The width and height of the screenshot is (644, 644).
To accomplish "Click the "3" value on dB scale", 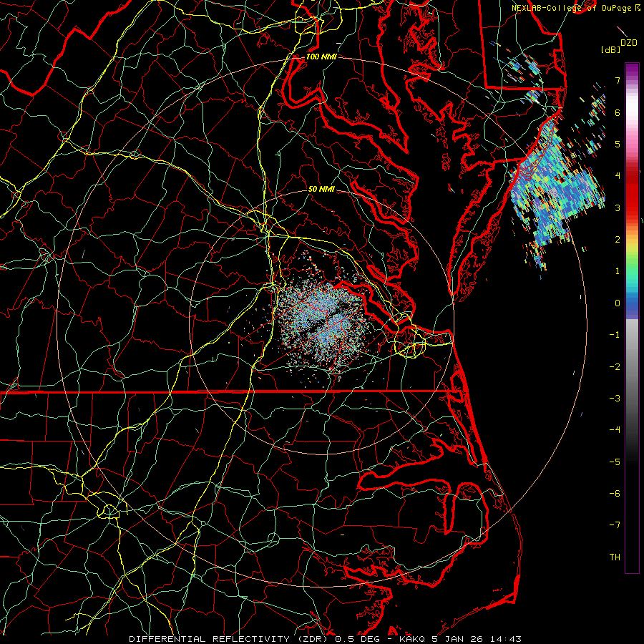I will [x=618, y=208].
